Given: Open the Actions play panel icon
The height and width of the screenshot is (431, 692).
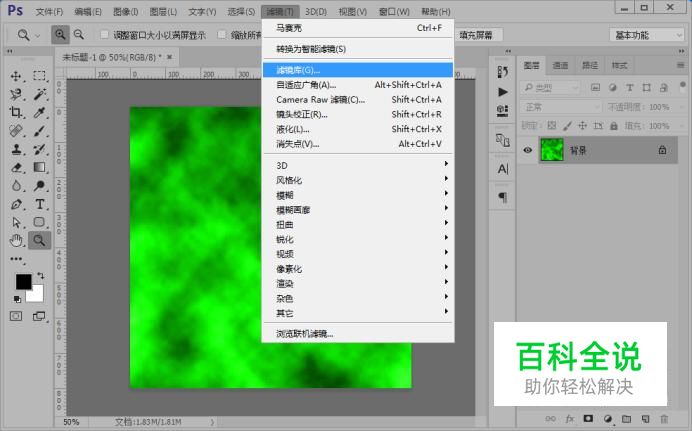Looking at the screenshot, I should click(x=503, y=92).
